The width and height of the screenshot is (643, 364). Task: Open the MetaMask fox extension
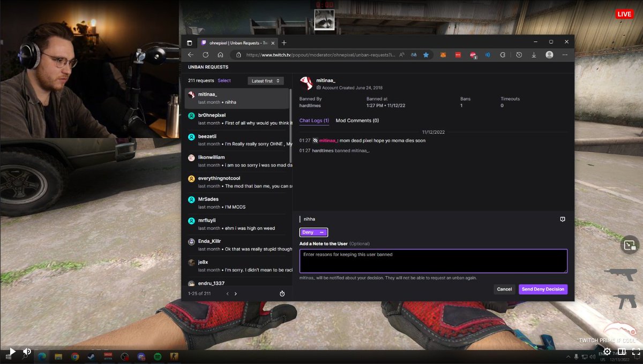click(443, 55)
